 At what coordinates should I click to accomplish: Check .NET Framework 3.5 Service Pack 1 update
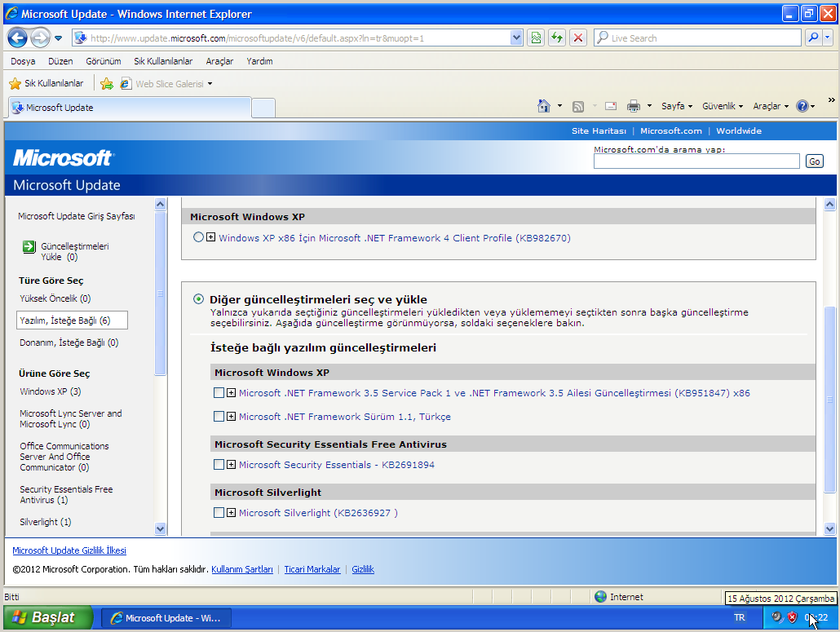click(219, 392)
